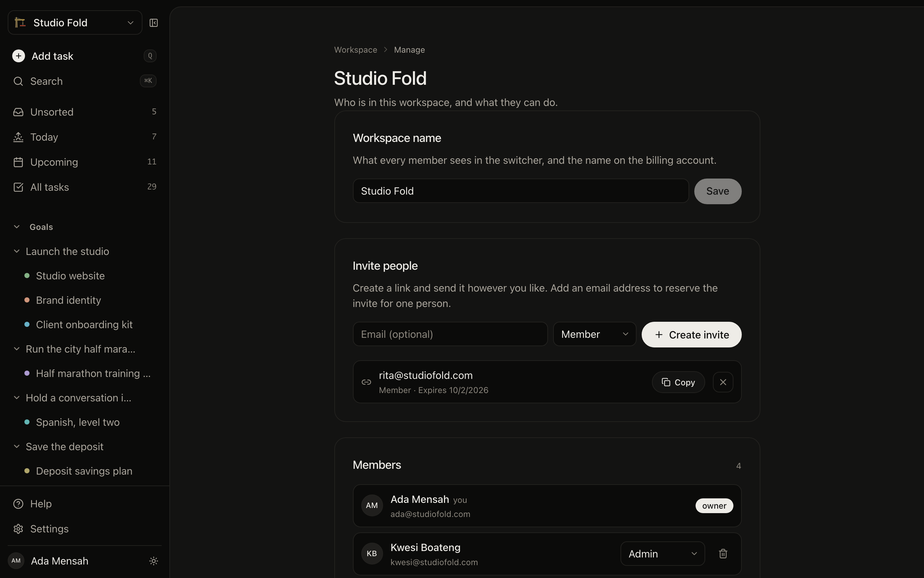This screenshot has height=578, width=924.
Task: Click the Members count "4"
Action: [x=739, y=466]
